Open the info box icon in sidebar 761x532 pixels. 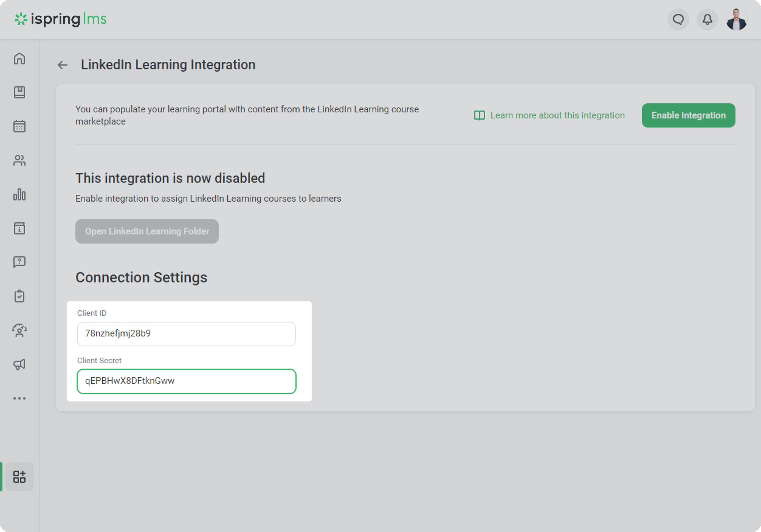point(19,229)
